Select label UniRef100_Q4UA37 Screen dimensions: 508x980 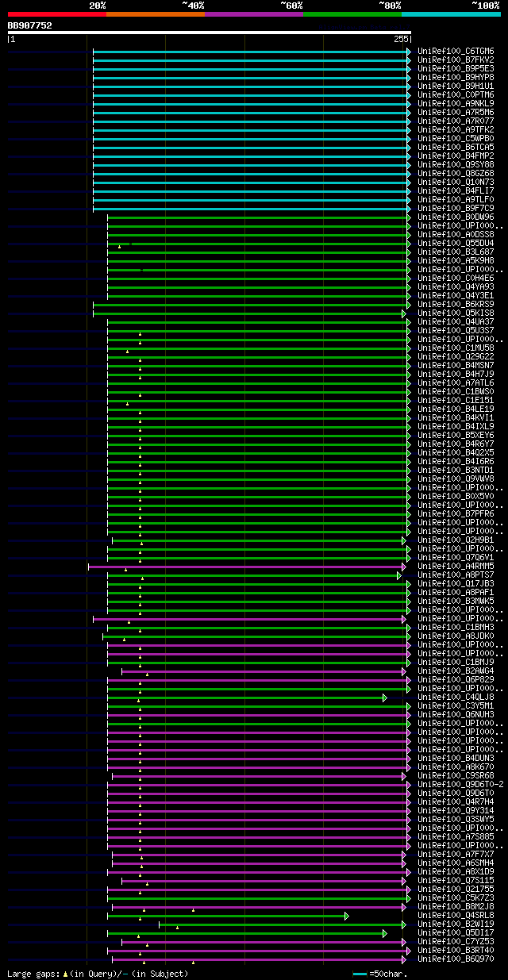click(456, 321)
